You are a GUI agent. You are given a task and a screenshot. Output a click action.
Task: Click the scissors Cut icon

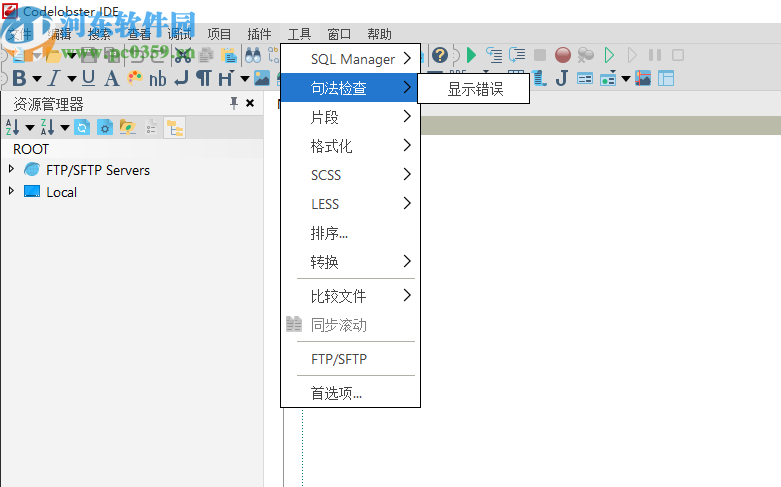click(x=183, y=55)
